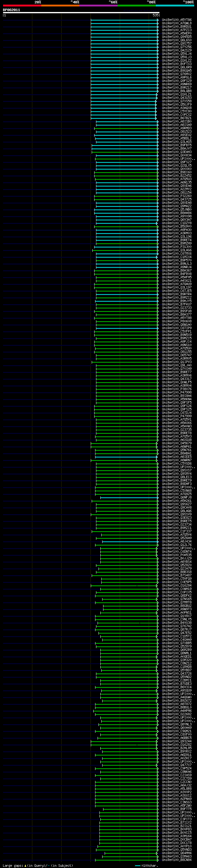Select hit label UniRef100_P38076

177,389
